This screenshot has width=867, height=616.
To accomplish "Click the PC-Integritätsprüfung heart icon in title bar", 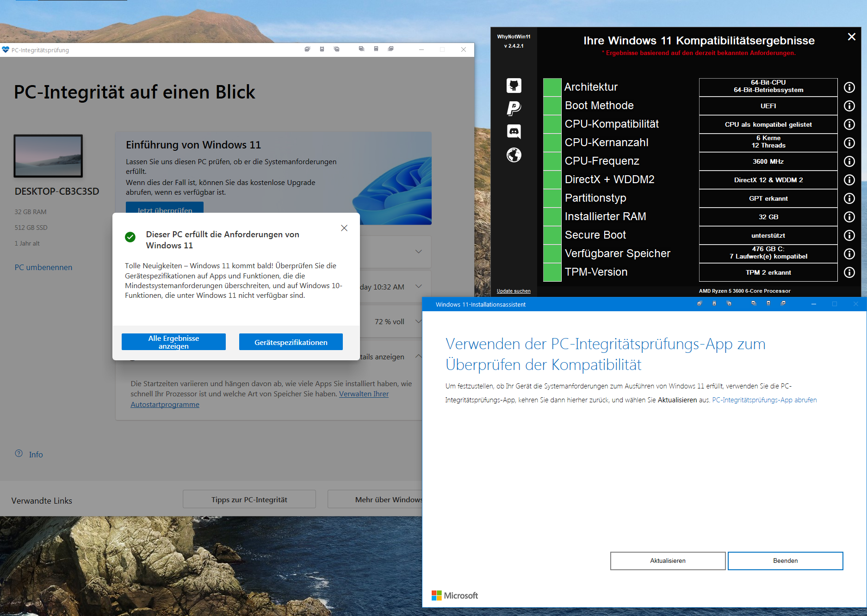I will point(6,50).
